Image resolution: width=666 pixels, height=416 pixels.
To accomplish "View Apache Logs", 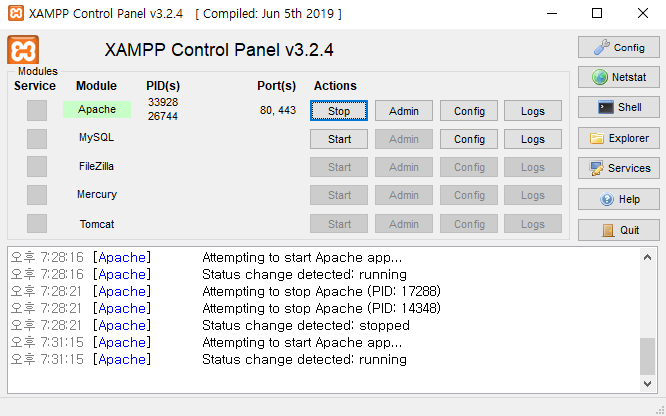I will click(x=533, y=111).
